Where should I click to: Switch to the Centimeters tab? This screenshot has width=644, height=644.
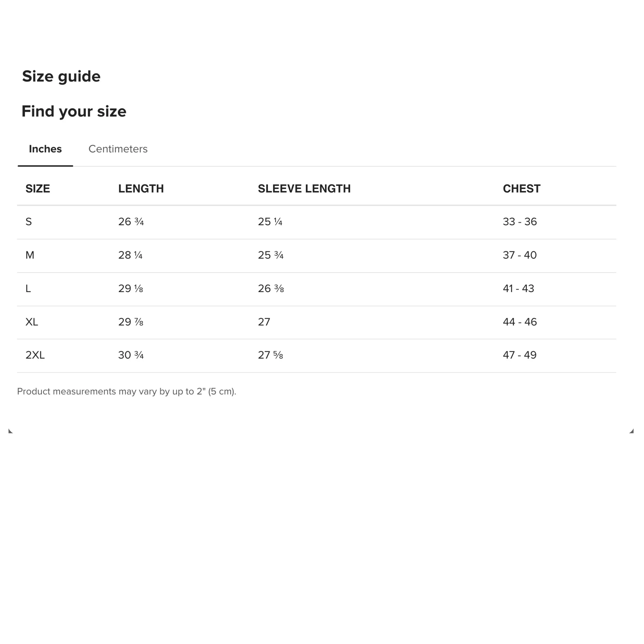coord(118,149)
